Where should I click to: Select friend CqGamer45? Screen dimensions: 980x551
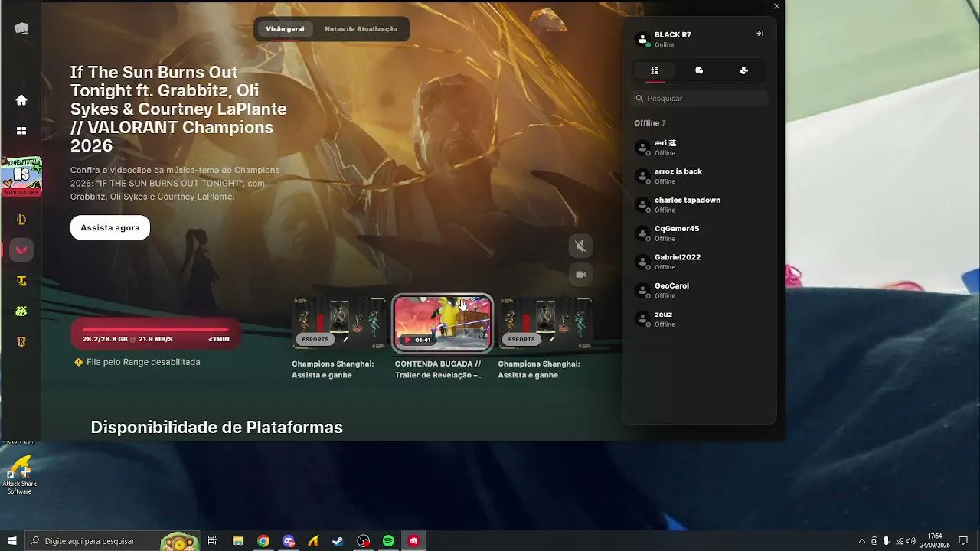(x=699, y=233)
